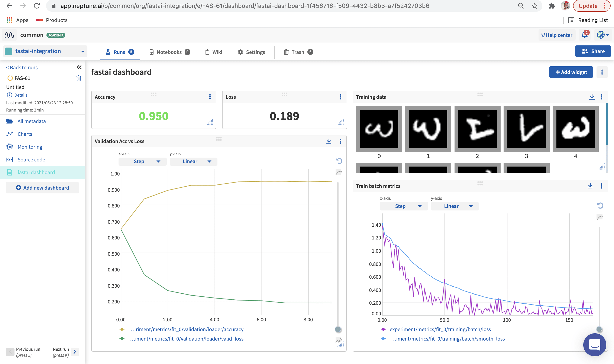Reload the page
Viewport: 614px width, 364px height.
coord(37,6)
